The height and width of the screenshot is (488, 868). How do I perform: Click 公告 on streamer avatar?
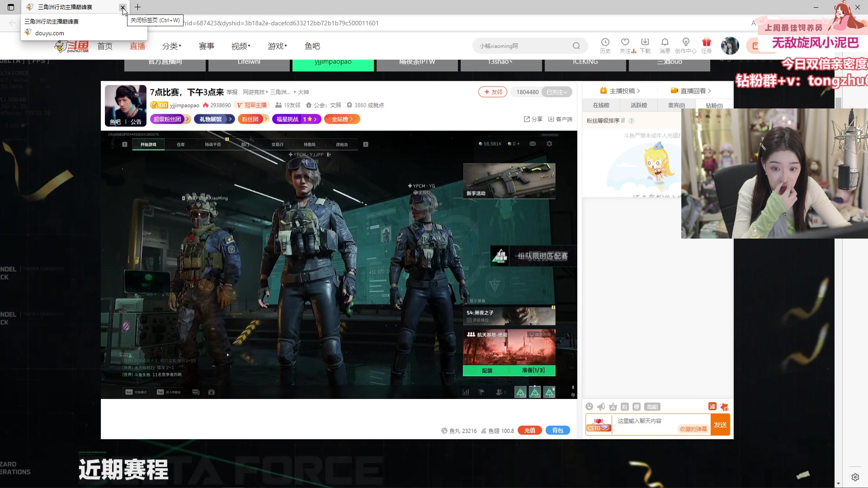pyautogui.click(x=136, y=122)
